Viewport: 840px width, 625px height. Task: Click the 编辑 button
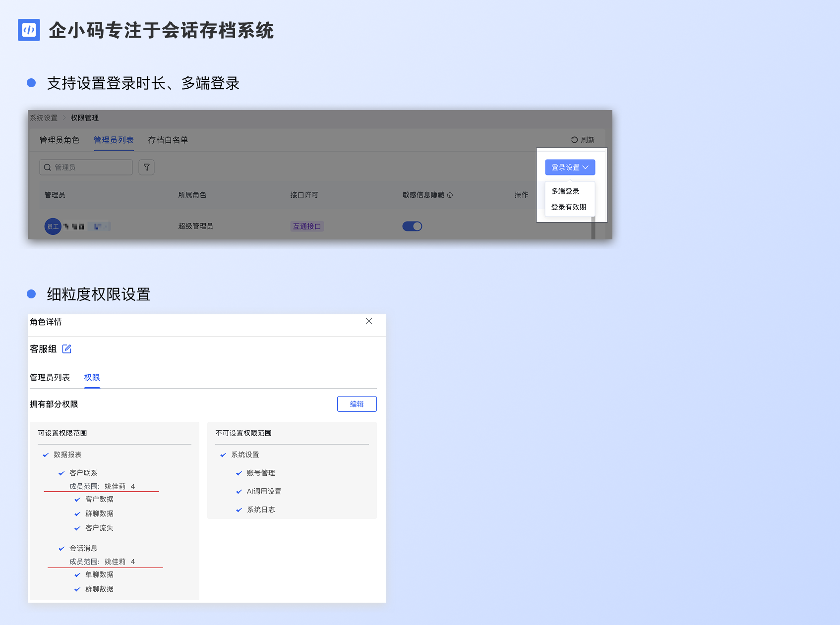pos(357,404)
